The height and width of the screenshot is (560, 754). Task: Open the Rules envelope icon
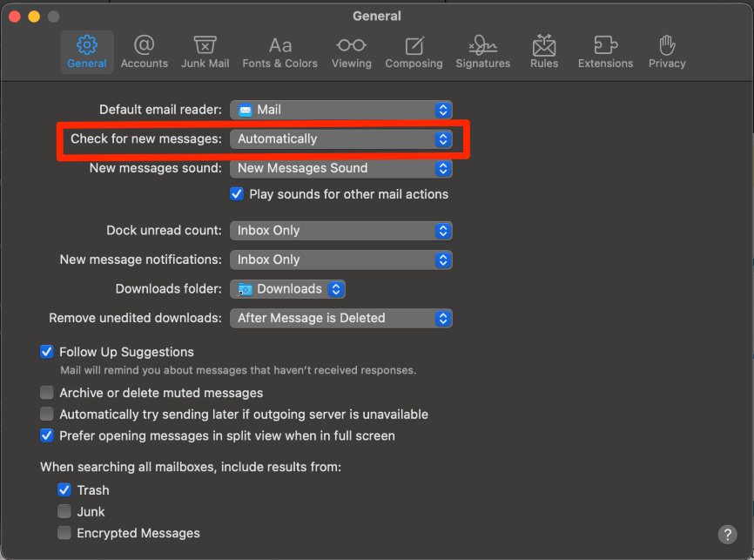click(x=544, y=45)
